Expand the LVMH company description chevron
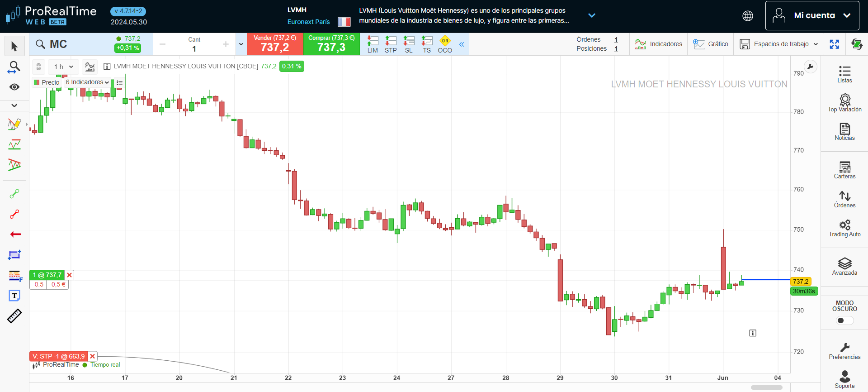 [x=591, y=15]
